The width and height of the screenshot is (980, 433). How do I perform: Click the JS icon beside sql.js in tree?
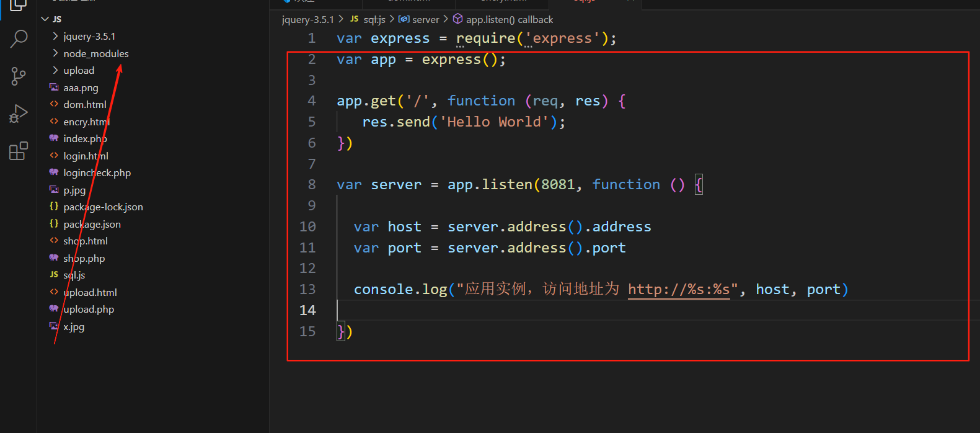54,275
